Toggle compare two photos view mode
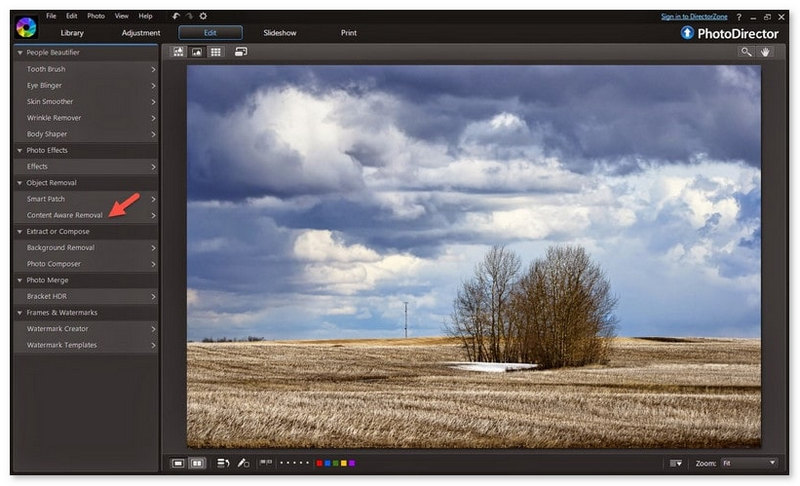The height and width of the screenshot is (486, 800). pos(197,463)
